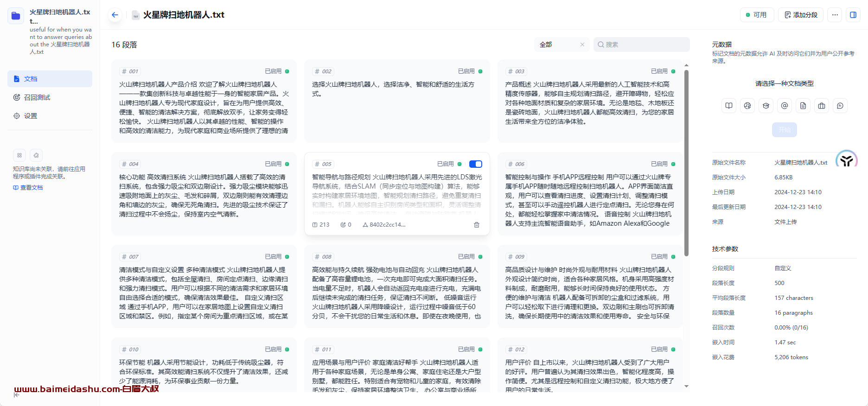
Task: Open segment card # 009
Action: [590, 286]
